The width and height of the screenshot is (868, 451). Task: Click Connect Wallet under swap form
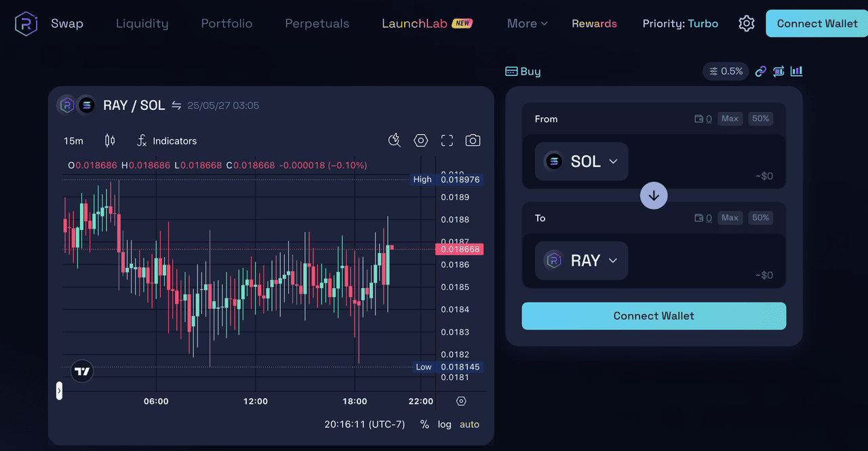(654, 316)
